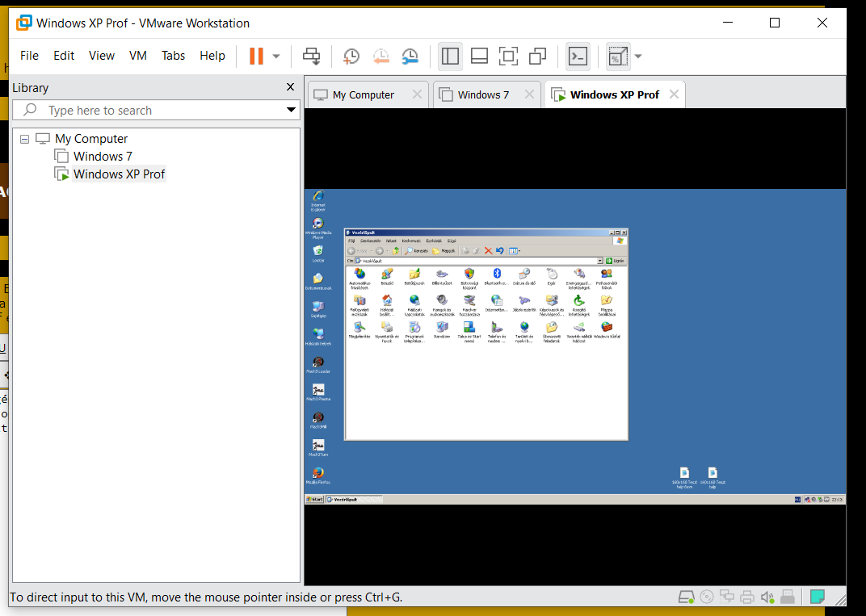Click the Vezérlőpult address bar field
This screenshot has width=866, height=616.
pyautogui.click(x=478, y=261)
